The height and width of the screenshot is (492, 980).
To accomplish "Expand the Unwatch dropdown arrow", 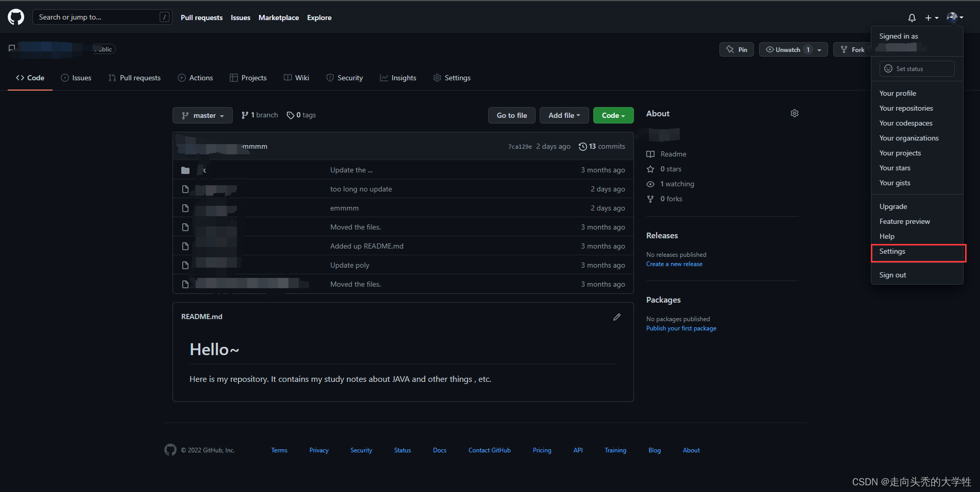I will [819, 50].
